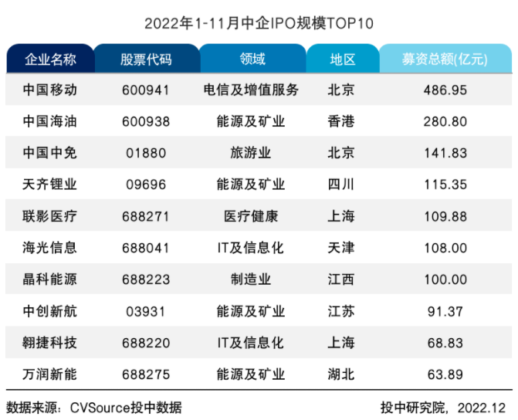Click the 旅游业 cell
Screen dimensions: 518x420
point(251,153)
